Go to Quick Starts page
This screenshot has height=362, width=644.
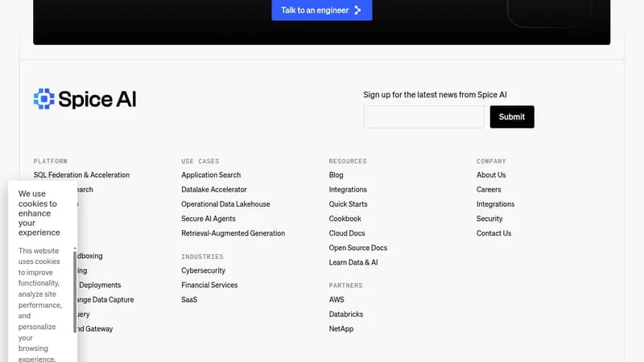(x=348, y=204)
